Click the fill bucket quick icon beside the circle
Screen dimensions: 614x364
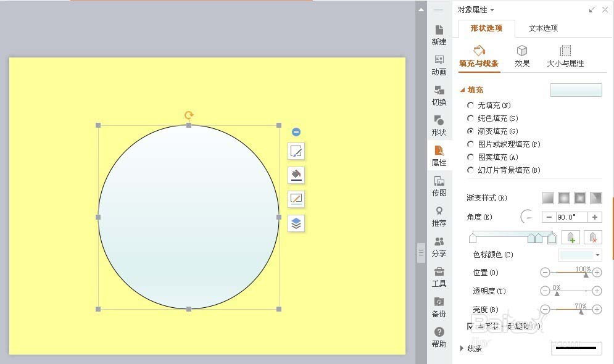pyautogui.click(x=296, y=175)
